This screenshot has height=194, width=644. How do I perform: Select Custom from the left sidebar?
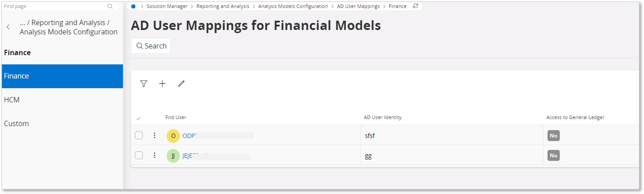(16, 123)
